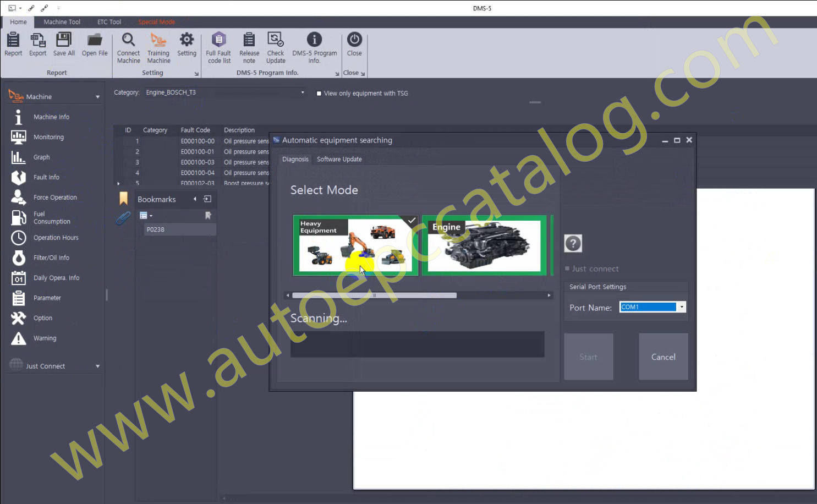The image size is (817, 504).
Task: Open the Port Name COM1 dropdown
Action: click(x=682, y=307)
